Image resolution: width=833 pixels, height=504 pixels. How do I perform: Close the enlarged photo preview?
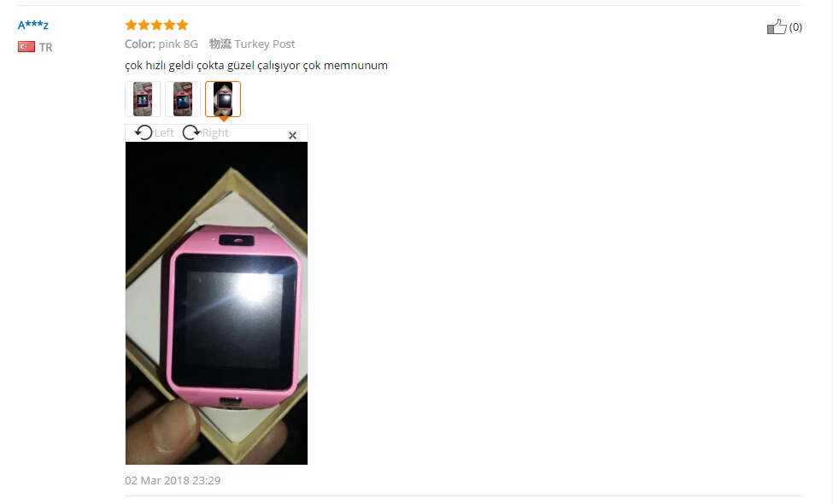(292, 136)
